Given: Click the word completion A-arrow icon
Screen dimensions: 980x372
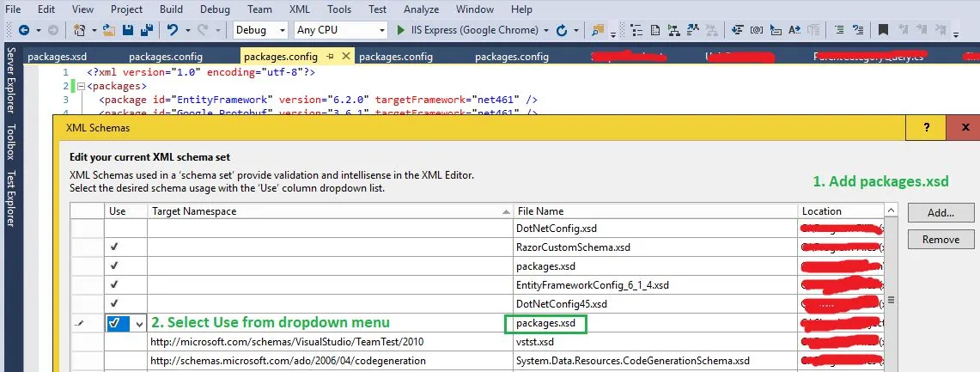Looking at the screenshot, I should (794, 30).
